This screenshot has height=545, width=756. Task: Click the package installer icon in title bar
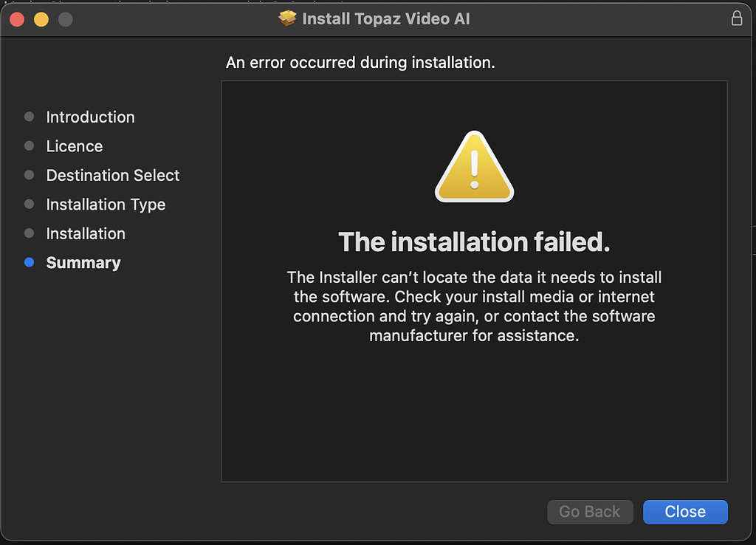pyautogui.click(x=286, y=18)
